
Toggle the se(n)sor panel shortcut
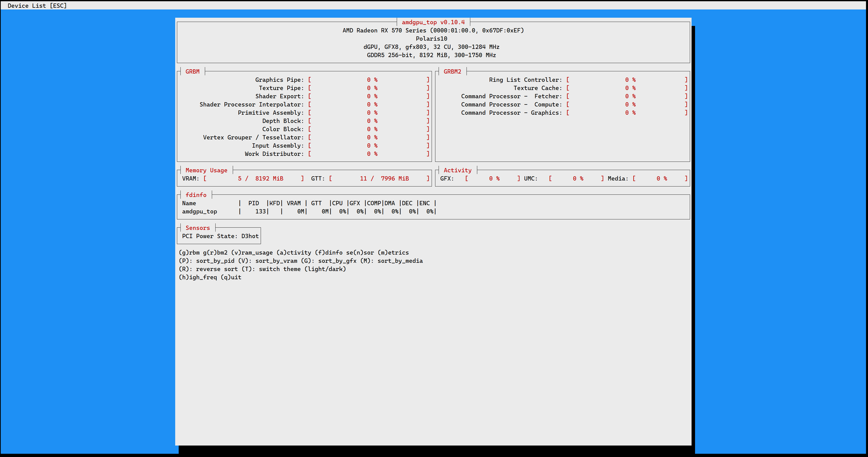click(360, 252)
